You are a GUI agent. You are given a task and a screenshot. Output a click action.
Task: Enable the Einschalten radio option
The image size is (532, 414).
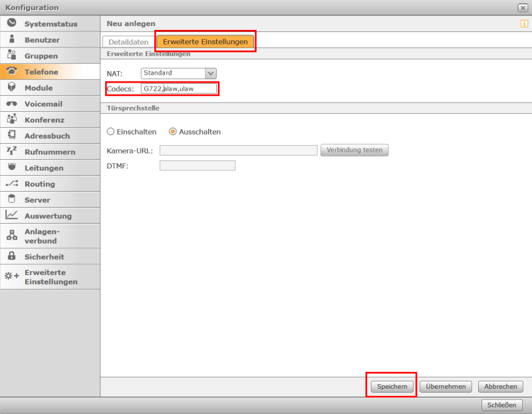pyautogui.click(x=111, y=132)
